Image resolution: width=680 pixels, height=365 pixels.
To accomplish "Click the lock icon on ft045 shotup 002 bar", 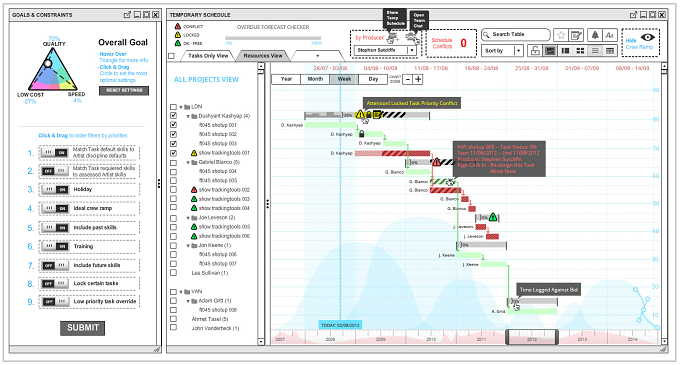I will coord(361,134).
